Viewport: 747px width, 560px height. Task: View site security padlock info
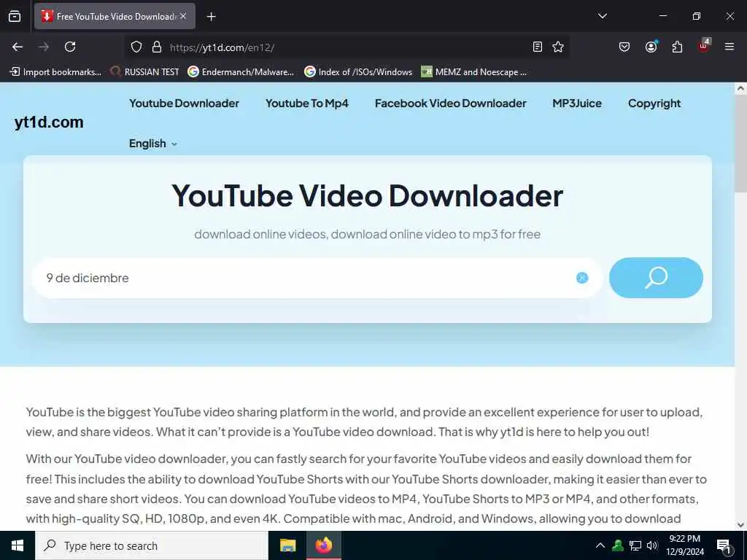157,47
